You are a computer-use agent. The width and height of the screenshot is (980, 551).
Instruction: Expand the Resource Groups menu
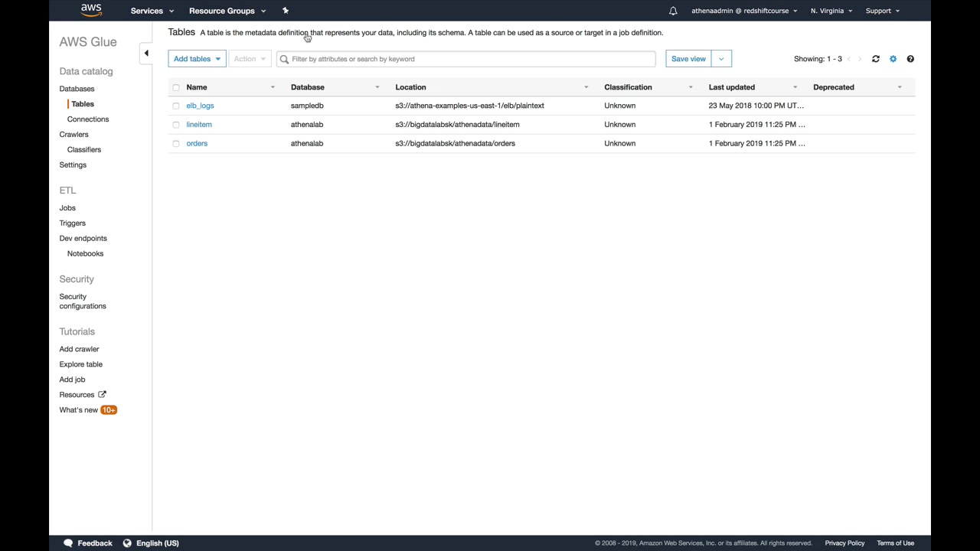click(x=227, y=11)
